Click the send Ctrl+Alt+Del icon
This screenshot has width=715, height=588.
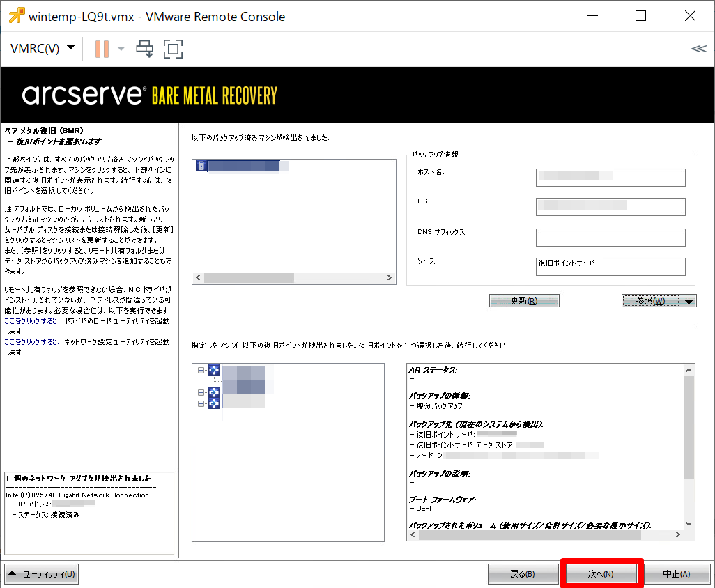tap(145, 49)
